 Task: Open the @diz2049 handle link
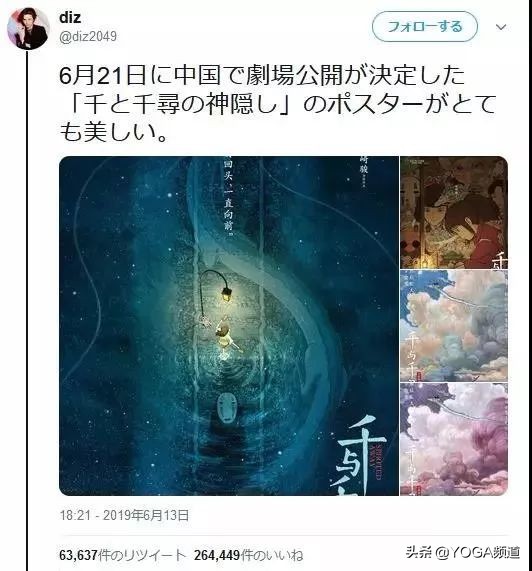[x=88, y=36]
